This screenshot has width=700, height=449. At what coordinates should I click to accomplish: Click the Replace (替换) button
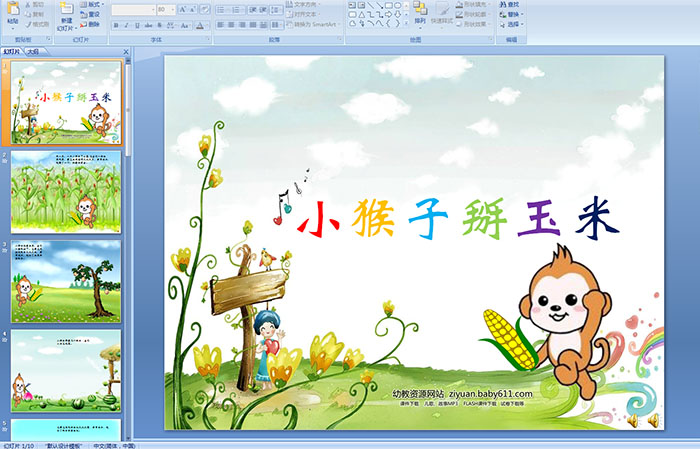point(512,15)
